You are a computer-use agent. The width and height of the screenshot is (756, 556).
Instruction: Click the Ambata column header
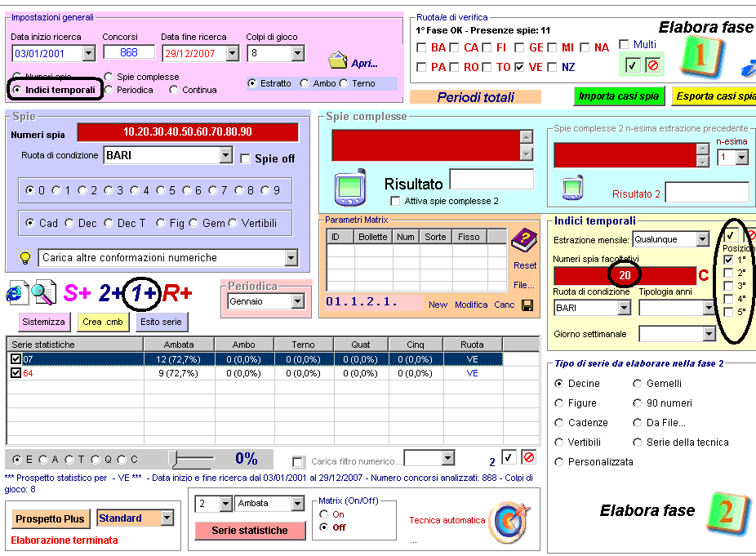pos(179,345)
